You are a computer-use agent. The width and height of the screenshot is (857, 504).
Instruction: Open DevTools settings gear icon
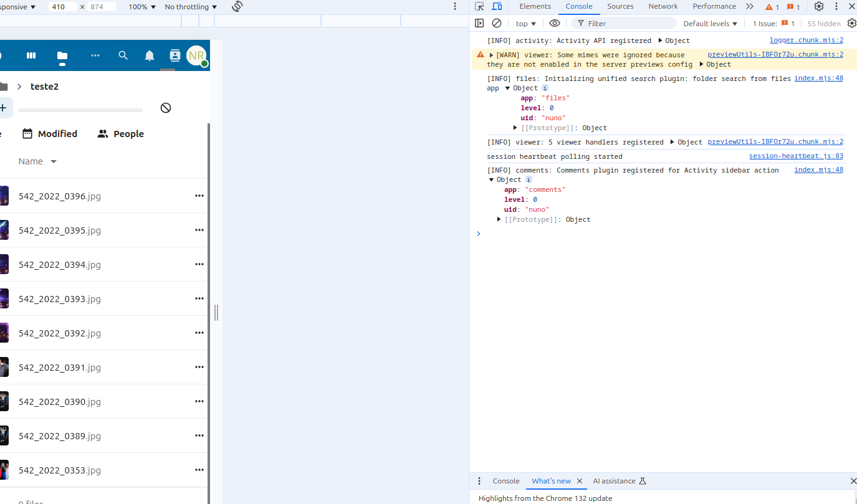pos(819,6)
